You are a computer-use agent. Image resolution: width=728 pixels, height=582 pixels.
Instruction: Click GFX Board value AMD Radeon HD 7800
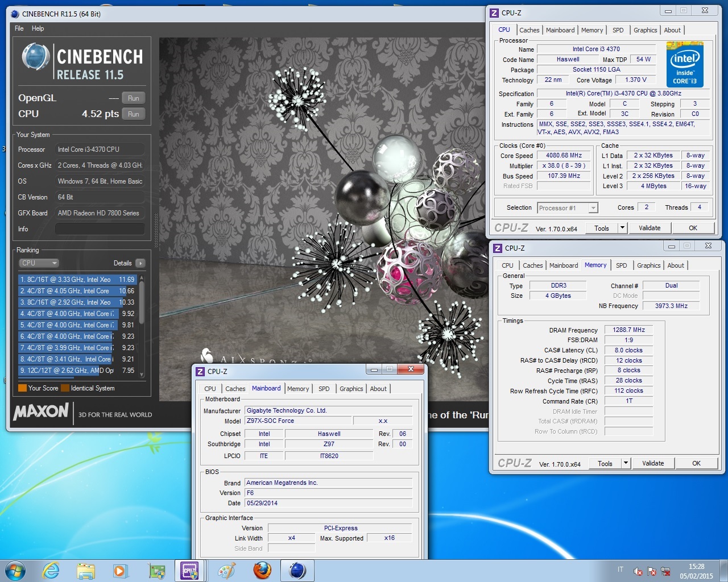pos(99,213)
